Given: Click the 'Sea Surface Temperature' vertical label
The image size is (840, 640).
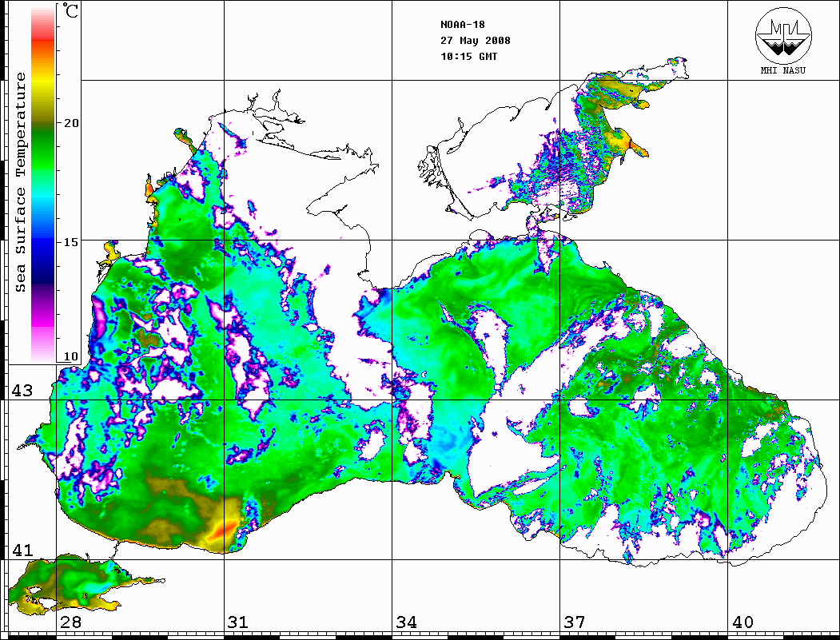Looking at the screenshot, I should (20, 182).
